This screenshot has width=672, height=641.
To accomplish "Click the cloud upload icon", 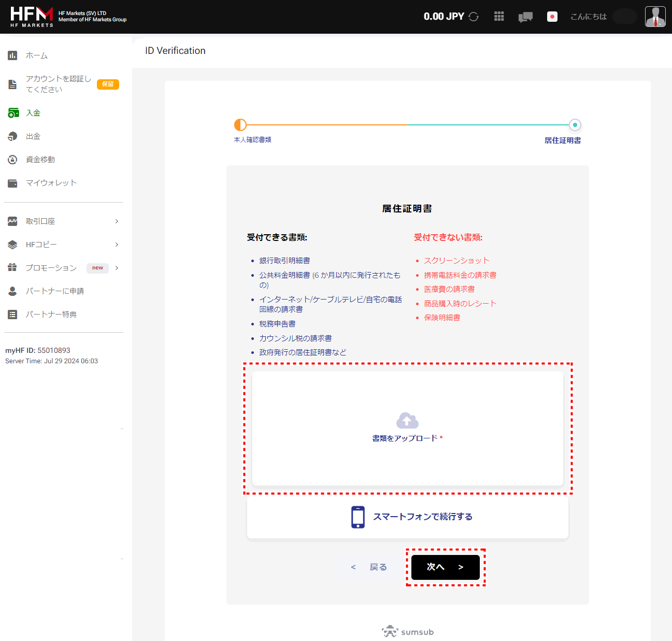I will pos(407,420).
